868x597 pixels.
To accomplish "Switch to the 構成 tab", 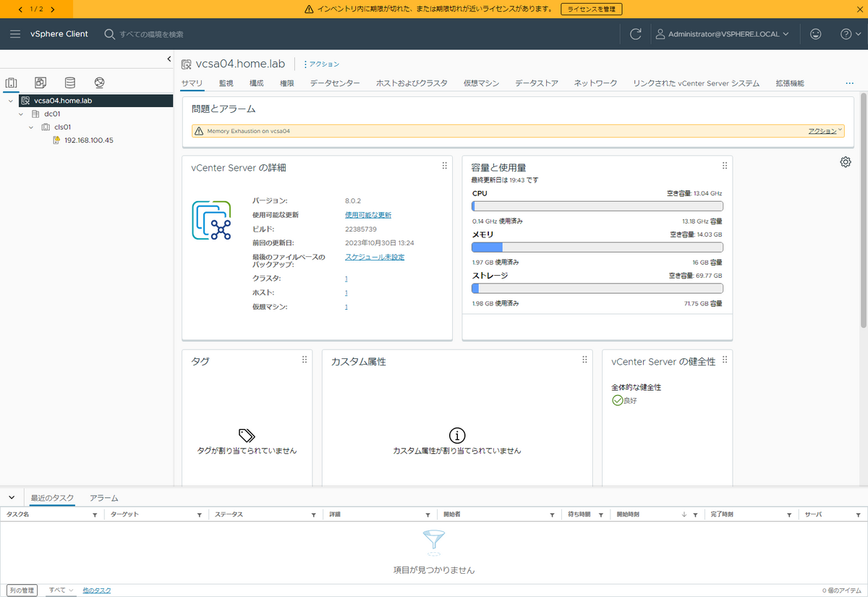I will [x=257, y=83].
